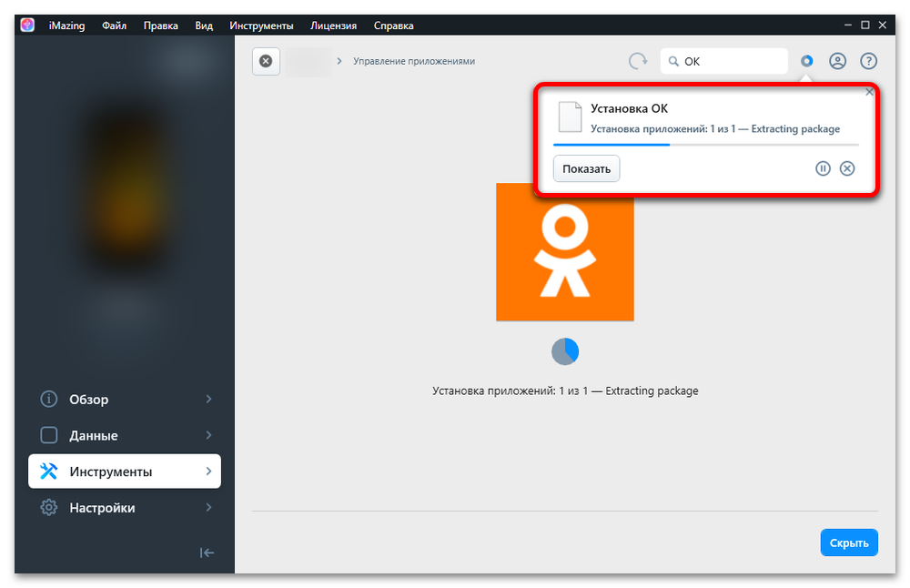
Task: Click the Настройки gear icon
Action: tap(49, 507)
